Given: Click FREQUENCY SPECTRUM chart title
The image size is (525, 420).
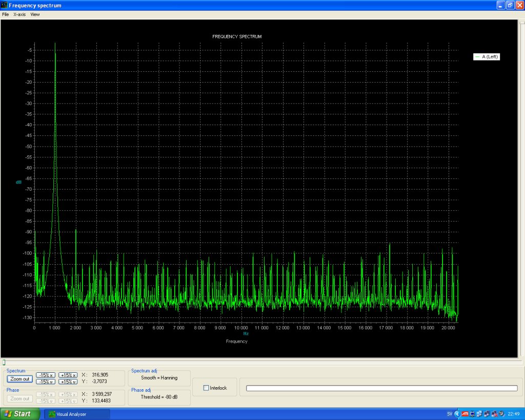Looking at the screenshot, I should 237,36.
